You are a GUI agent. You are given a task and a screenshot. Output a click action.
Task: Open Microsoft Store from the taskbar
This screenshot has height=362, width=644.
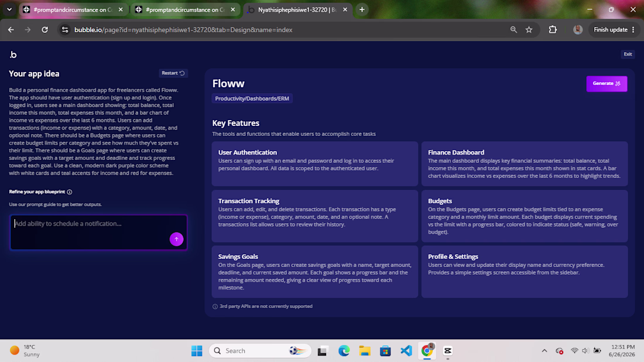(x=385, y=351)
